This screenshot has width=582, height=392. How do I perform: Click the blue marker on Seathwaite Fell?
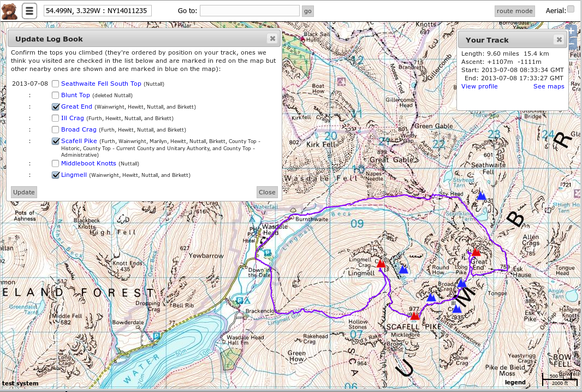482,195
